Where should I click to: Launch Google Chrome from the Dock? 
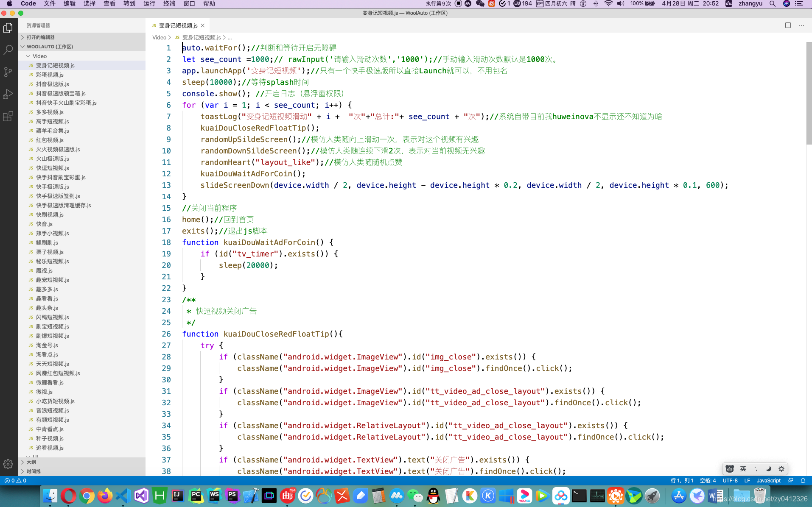(87, 496)
